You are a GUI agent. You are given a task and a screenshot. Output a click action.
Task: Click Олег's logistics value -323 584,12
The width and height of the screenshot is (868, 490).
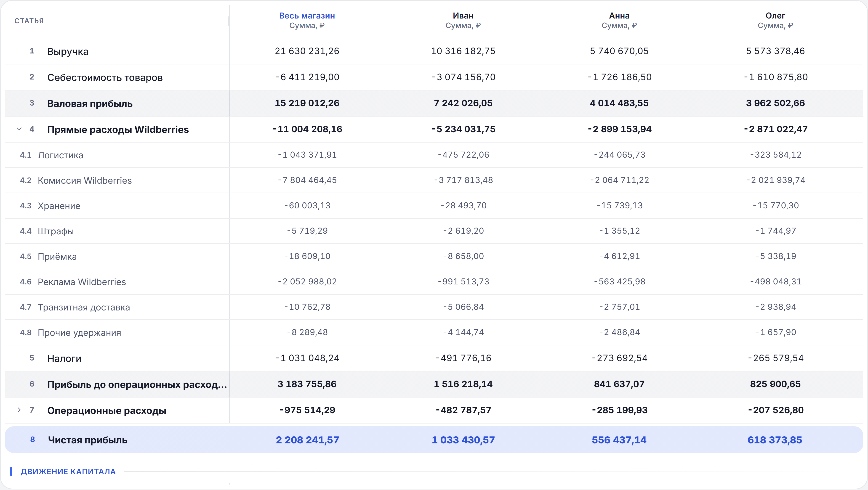tap(775, 155)
